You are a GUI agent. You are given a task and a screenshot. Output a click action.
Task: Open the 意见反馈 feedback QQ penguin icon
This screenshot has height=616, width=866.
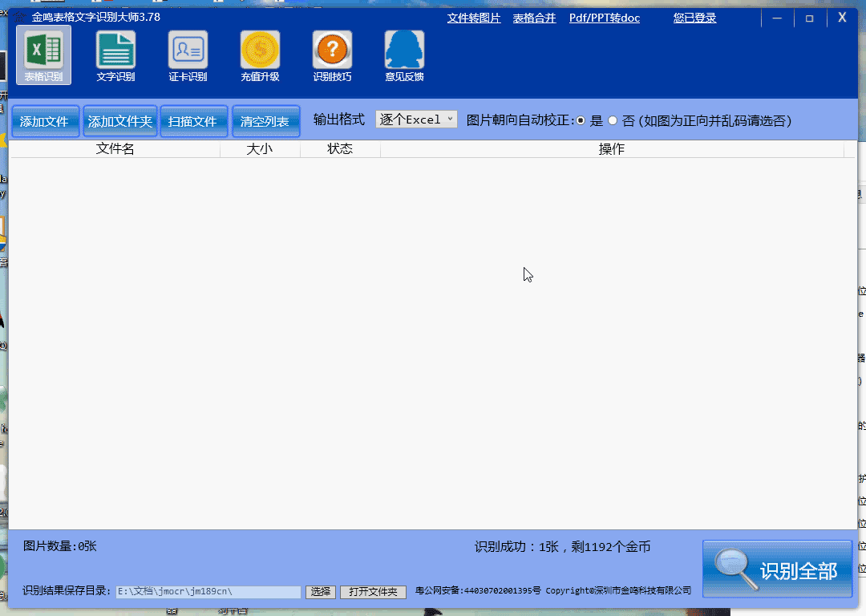point(404,56)
